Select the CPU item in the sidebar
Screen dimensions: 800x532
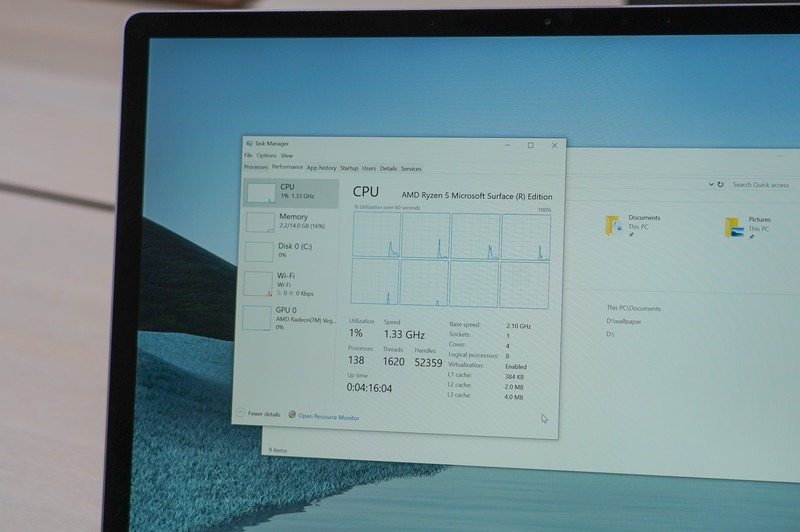(290, 193)
